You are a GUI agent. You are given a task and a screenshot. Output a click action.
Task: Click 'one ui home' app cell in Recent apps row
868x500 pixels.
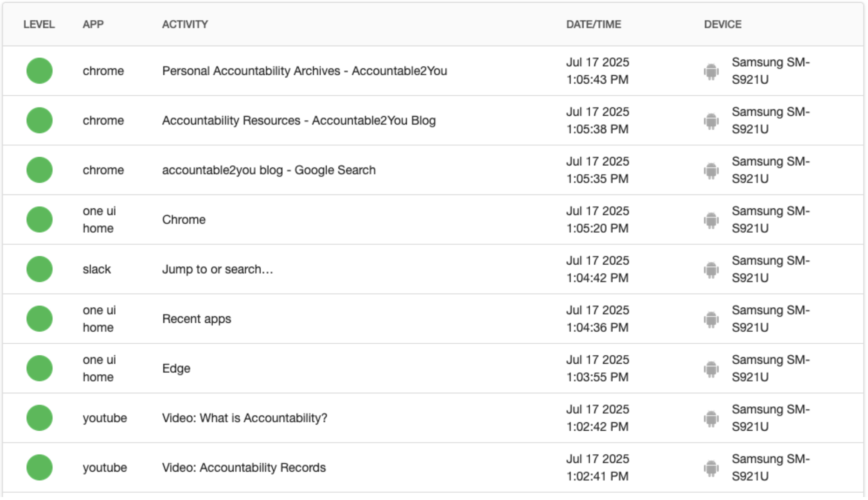click(x=99, y=319)
